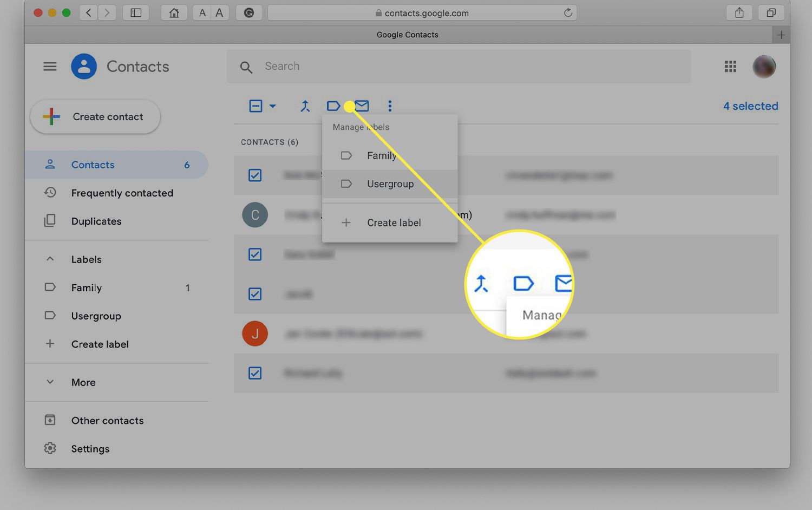Show all tabs overview button
Image resolution: width=812 pixels, height=510 pixels.
[771, 12]
